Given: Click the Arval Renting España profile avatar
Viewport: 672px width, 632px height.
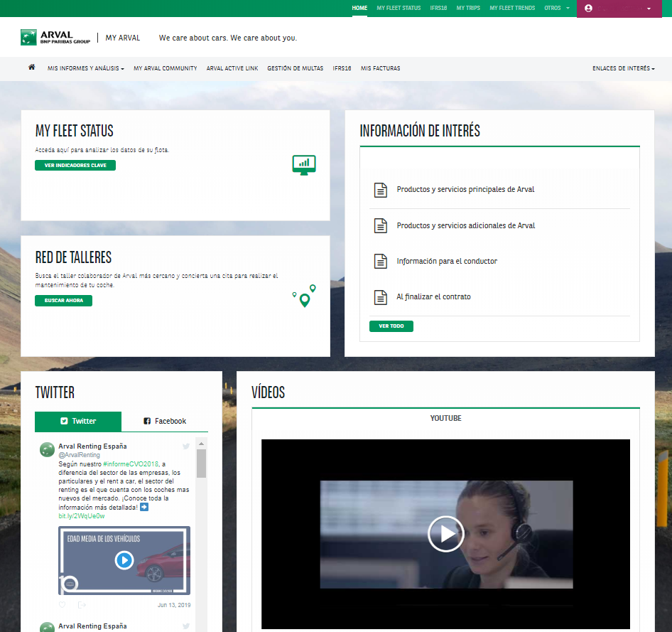Looking at the screenshot, I should click(46, 449).
